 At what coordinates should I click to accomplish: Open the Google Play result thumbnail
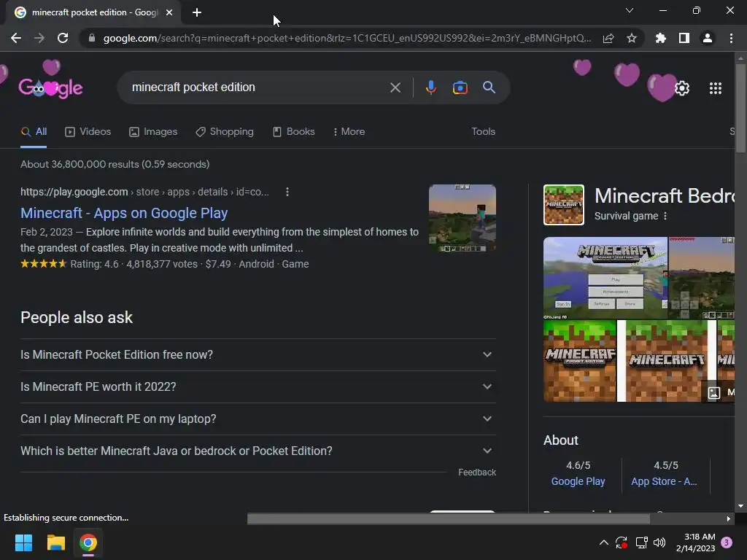[x=462, y=218]
